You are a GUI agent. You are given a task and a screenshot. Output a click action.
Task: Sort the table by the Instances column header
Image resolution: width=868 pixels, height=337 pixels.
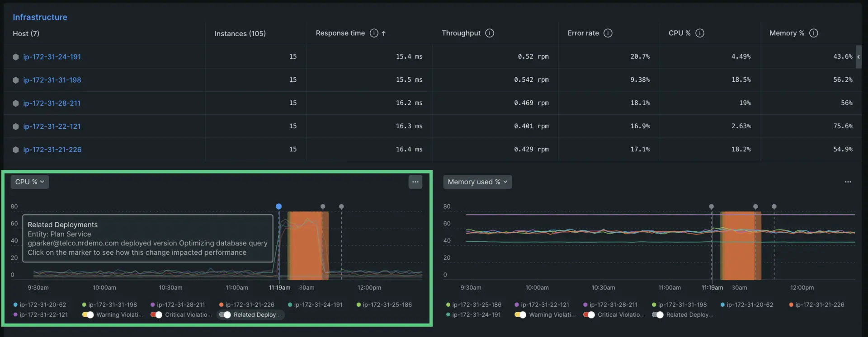tap(240, 33)
